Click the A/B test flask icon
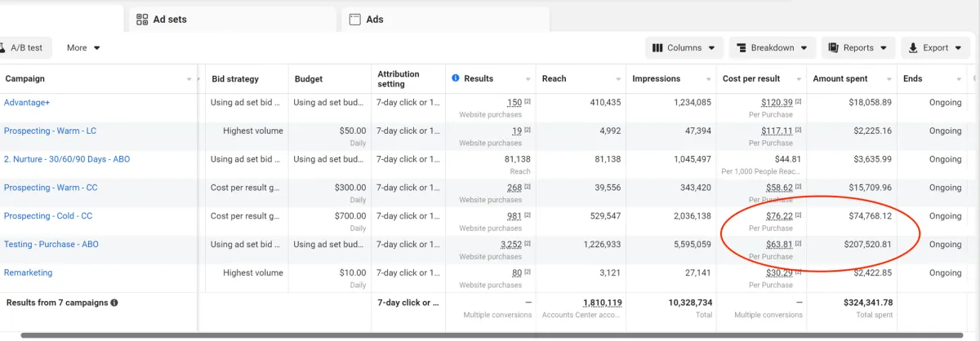This screenshot has width=980, height=341. pos(2,47)
